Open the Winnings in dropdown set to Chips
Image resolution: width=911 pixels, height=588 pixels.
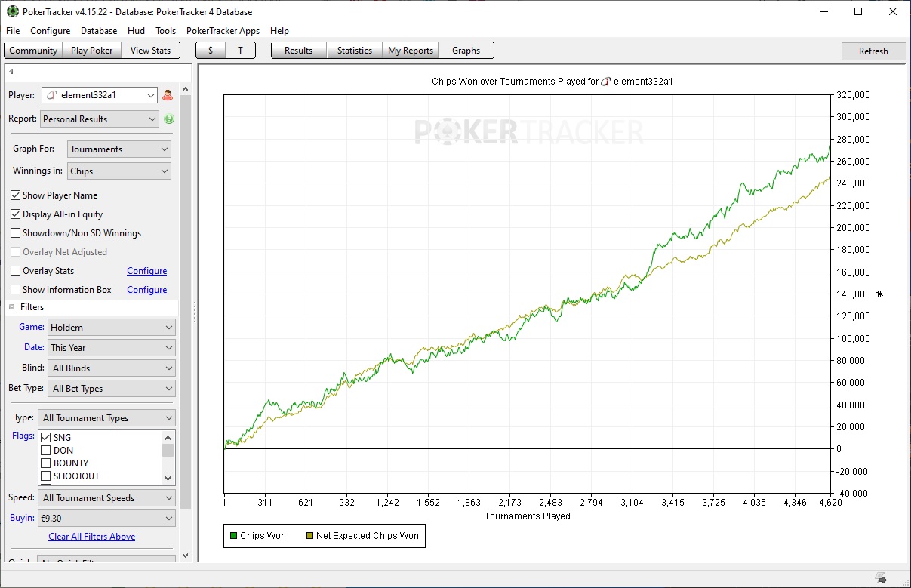coord(119,171)
